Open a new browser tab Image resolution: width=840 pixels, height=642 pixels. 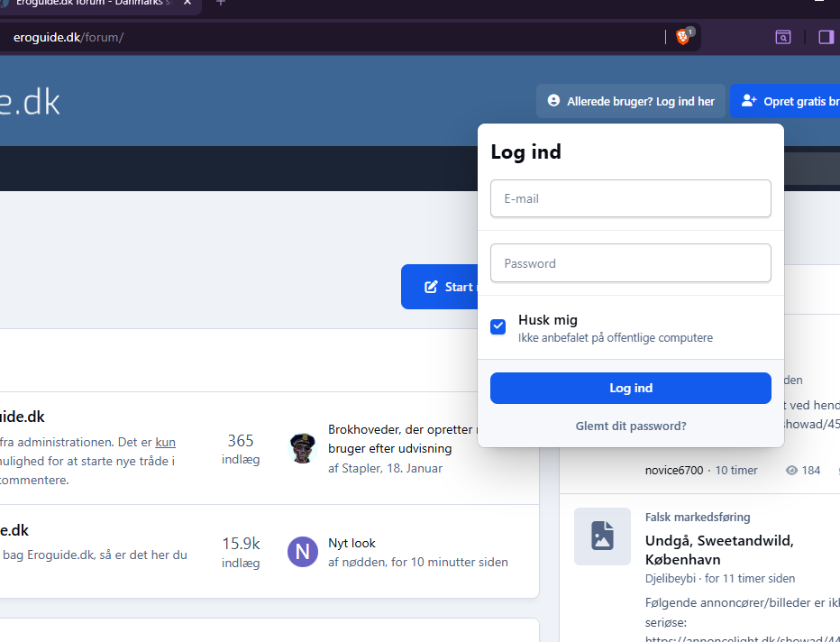pyautogui.click(x=220, y=3)
